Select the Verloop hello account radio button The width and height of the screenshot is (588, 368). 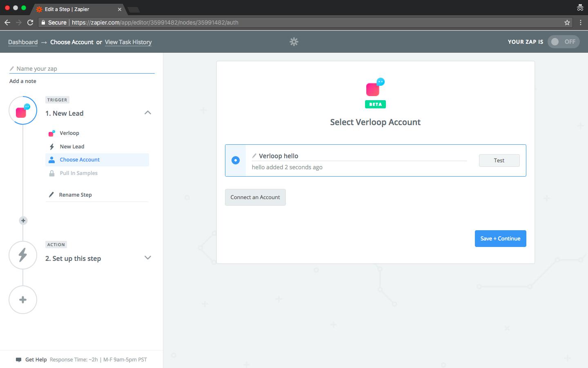(x=236, y=160)
